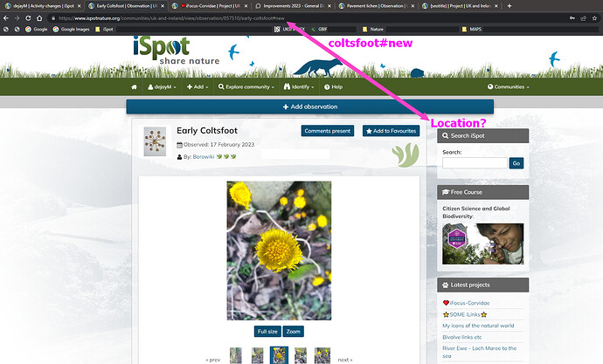Click the browser forward arrow

pyautogui.click(x=17, y=18)
